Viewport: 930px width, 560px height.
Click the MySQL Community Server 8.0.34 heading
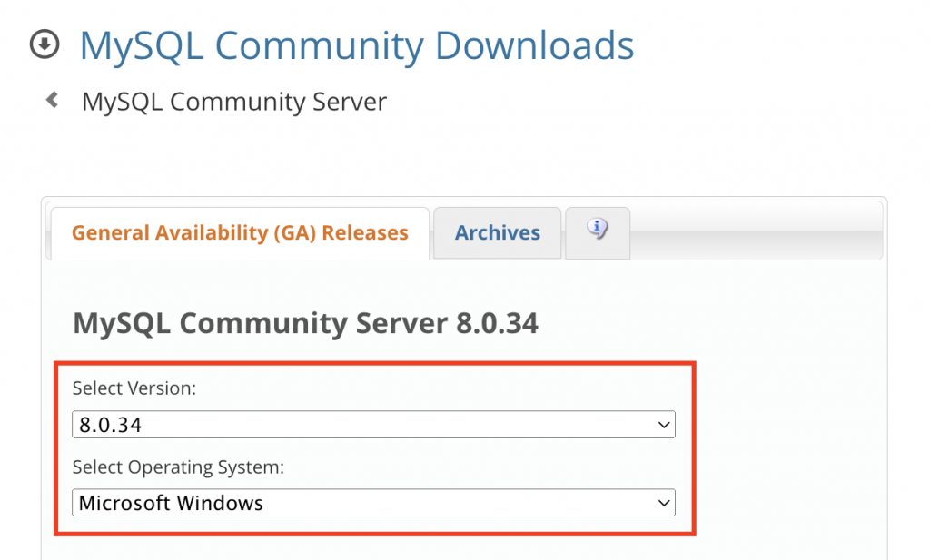(305, 323)
